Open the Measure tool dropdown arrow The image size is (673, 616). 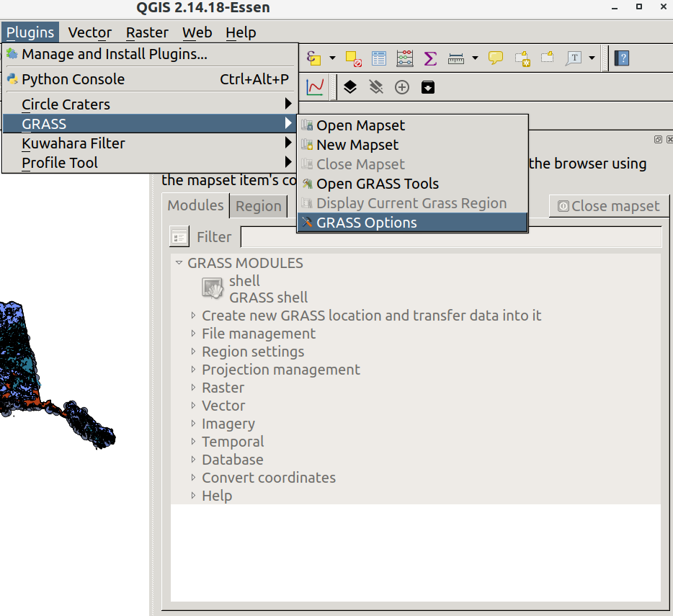tap(475, 58)
